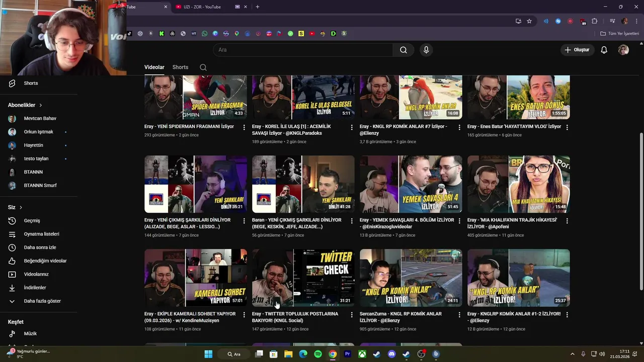
Task: Close the UZI - ZOR browser tab
Action: pos(246,7)
